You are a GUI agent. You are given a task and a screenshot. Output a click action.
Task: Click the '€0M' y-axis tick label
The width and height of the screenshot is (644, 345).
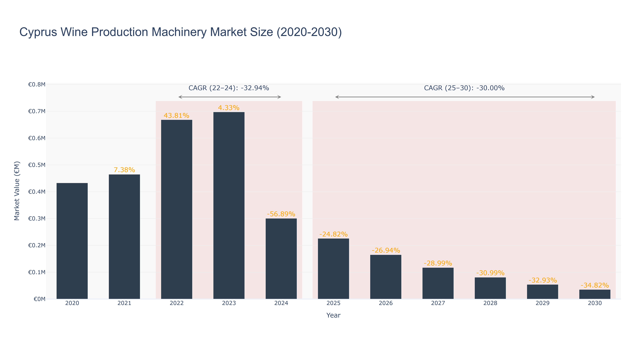click(x=39, y=299)
